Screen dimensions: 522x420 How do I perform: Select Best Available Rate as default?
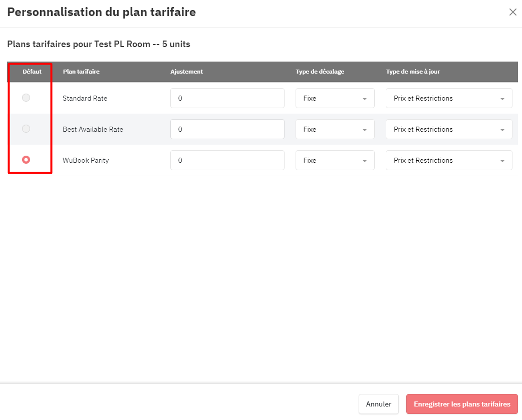tap(26, 129)
